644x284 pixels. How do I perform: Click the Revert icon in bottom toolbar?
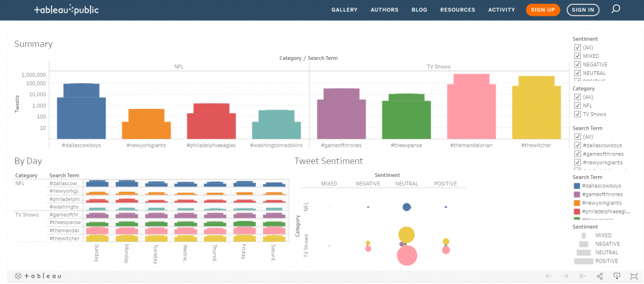(x=582, y=276)
